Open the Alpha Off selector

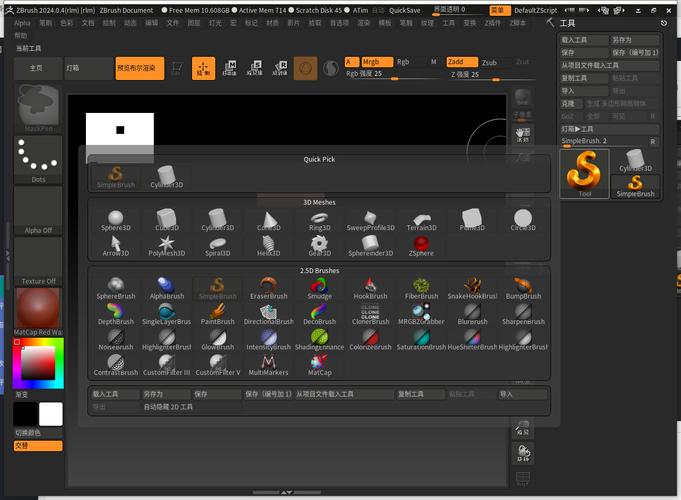tap(38, 210)
